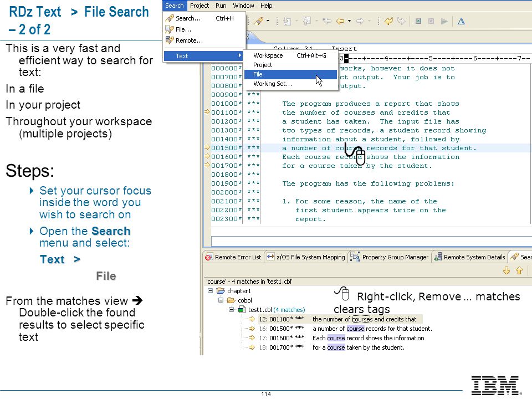The height and width of the screenshot is (399, 532).
Task: Choose File in Text submenu
Action: pyautogui.click(x=290, y=74)
